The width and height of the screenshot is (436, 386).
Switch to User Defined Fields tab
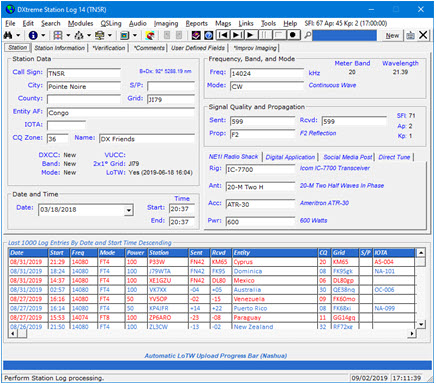point(198,48)
